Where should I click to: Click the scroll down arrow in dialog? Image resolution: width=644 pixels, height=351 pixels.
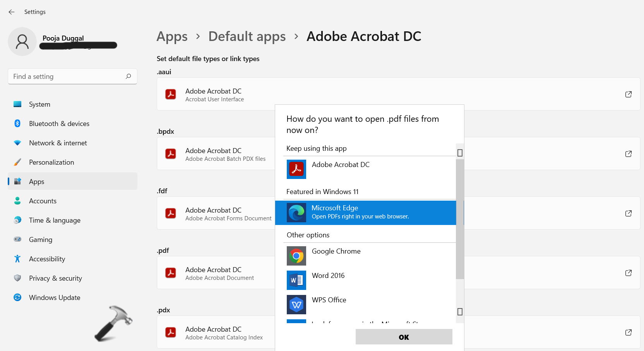[460, 312]
